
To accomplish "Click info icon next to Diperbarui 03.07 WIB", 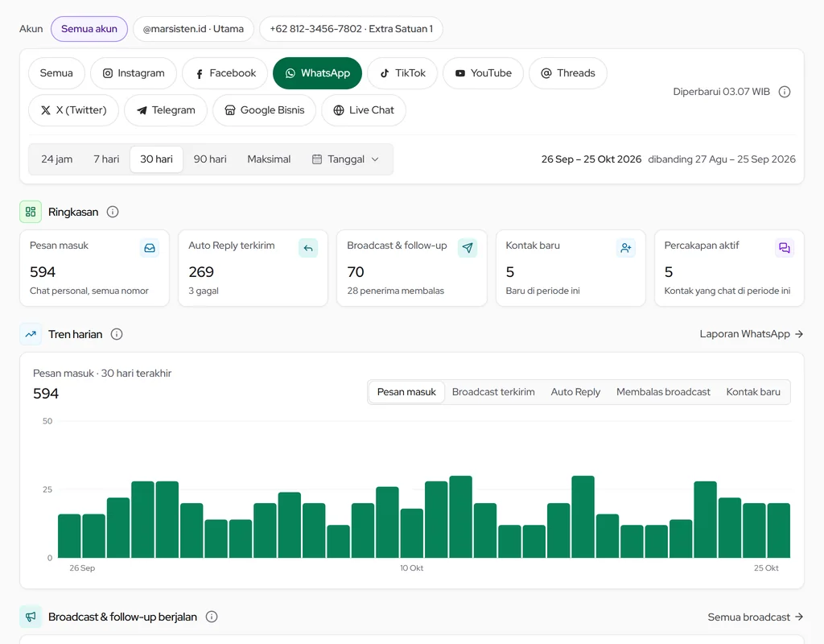I will coord(785,92).
